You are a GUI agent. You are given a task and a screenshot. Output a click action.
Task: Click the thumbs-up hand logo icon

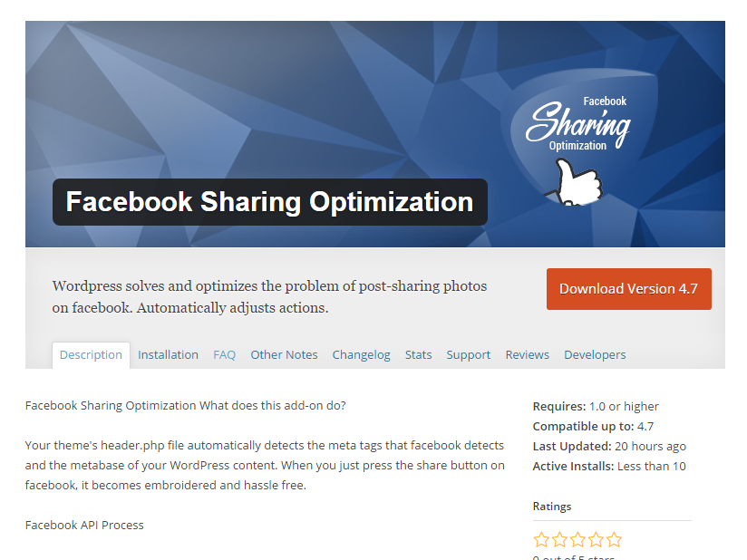pyautogui.click(x=575, y=183)
